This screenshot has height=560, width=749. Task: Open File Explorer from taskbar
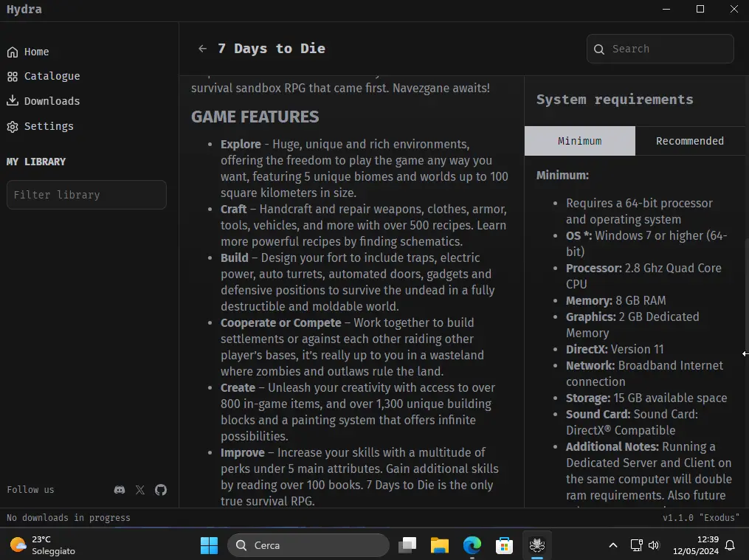pos(440,545)
